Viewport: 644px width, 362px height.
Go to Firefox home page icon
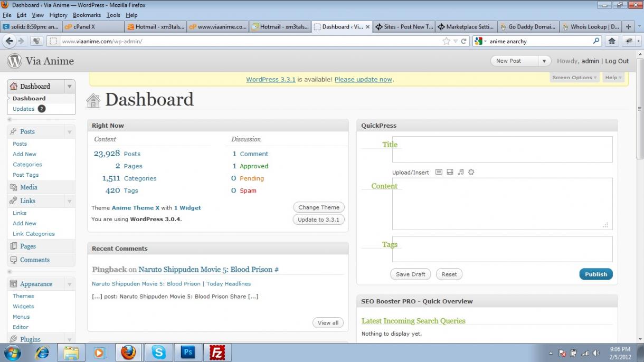coord(612,41)
